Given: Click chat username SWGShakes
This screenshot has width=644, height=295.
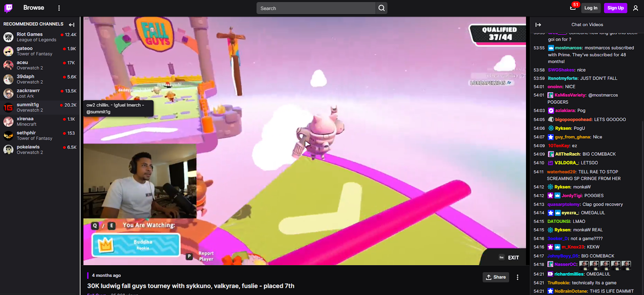Looking at the screenshot, I should (561, 70).
